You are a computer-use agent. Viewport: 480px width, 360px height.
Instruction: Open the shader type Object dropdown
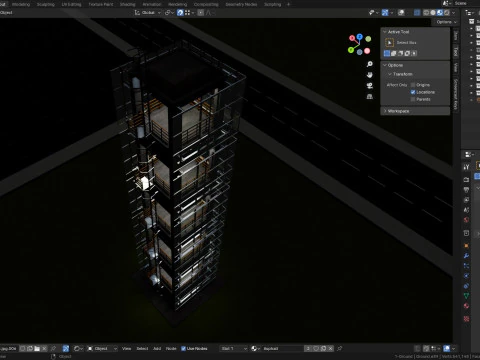[103, 348]
